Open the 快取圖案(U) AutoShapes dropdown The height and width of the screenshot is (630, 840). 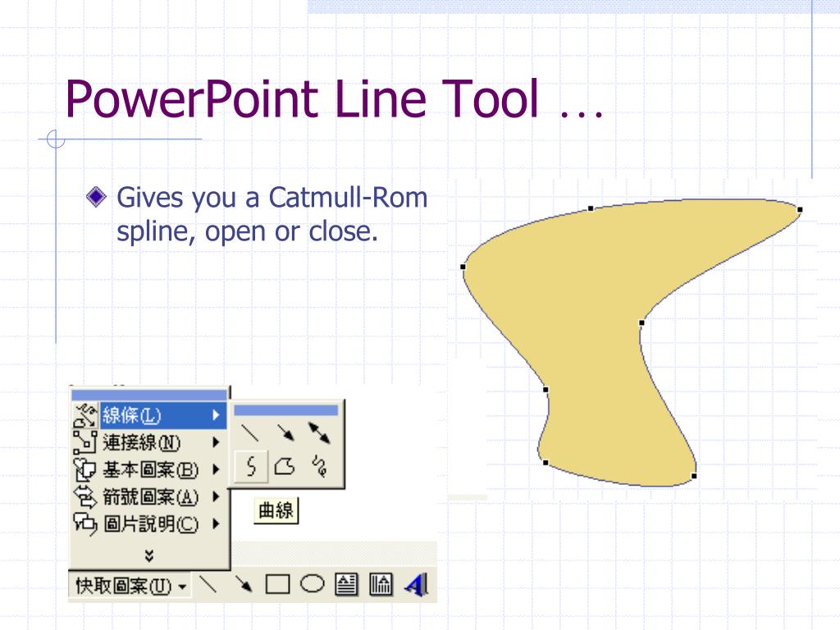(x=130, y=586)
